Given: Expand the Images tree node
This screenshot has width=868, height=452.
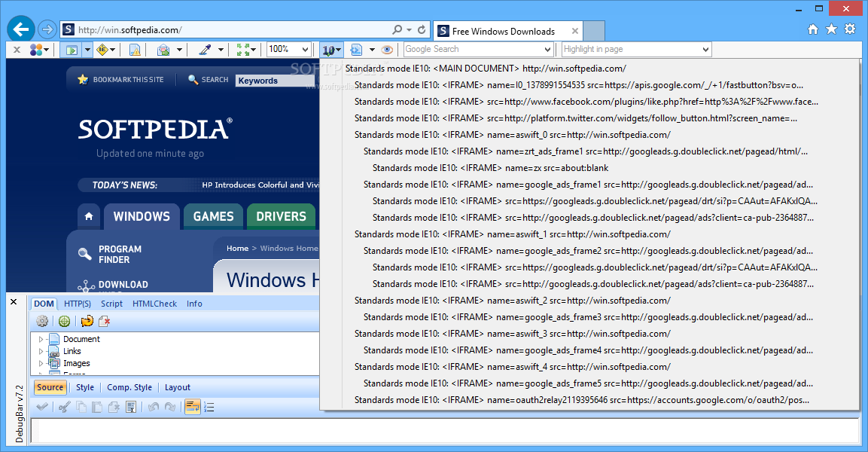Looking at the screenshot, I should tap(41, 363).
